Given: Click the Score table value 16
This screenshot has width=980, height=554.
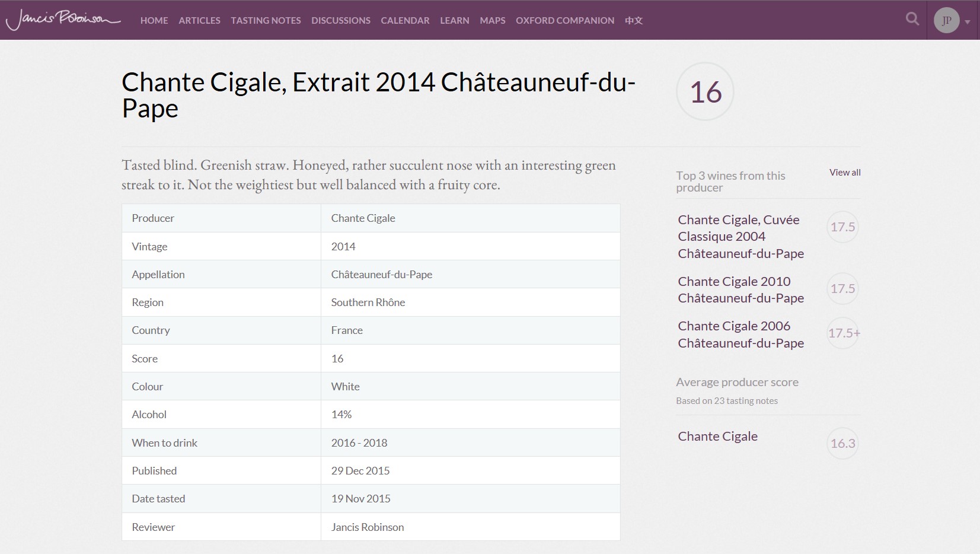Looking at the screenshot, I should pyautogui.click(x=337, y=358).
